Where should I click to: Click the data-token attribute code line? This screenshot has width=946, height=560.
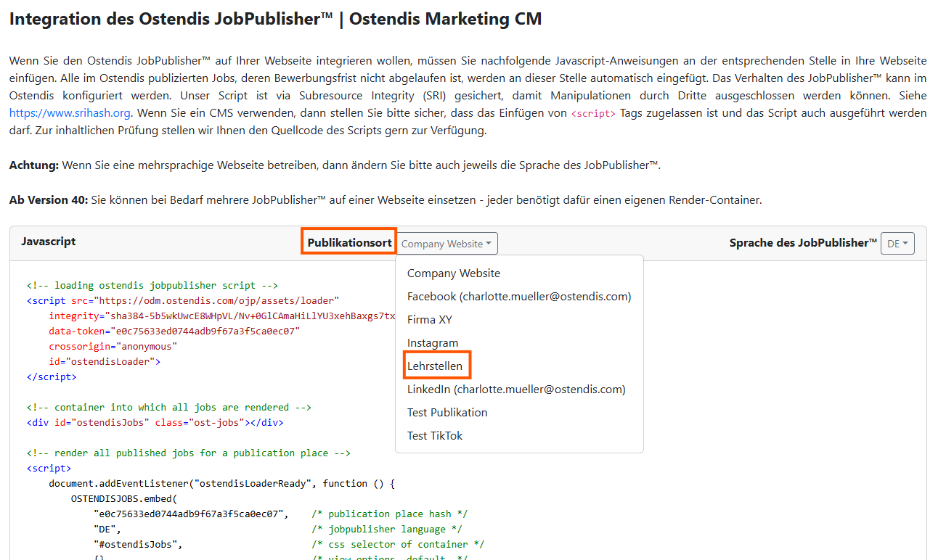[x=174, y=332]
